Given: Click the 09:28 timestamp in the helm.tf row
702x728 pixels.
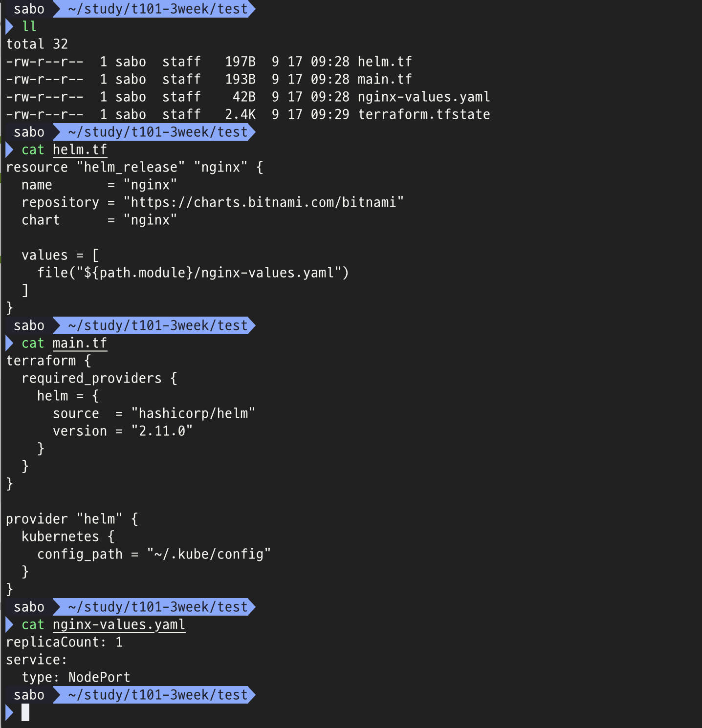Looking at the screenshot, I should pos(330,62).
